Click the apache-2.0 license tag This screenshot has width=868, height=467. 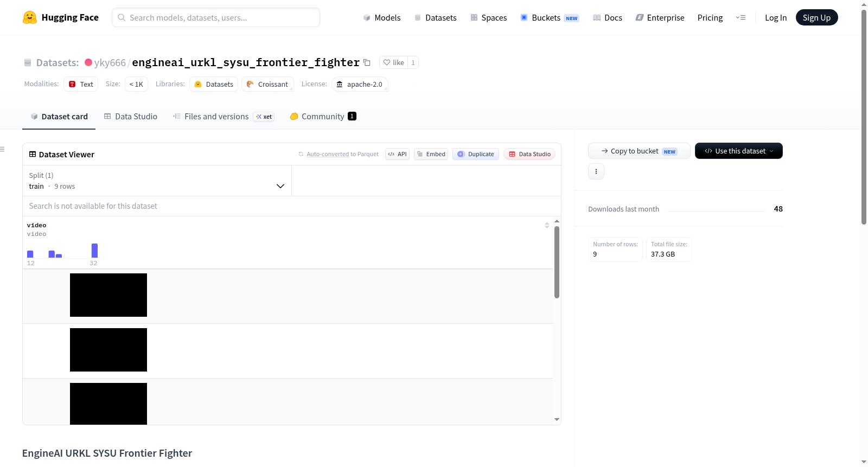(x=360, y=84)
